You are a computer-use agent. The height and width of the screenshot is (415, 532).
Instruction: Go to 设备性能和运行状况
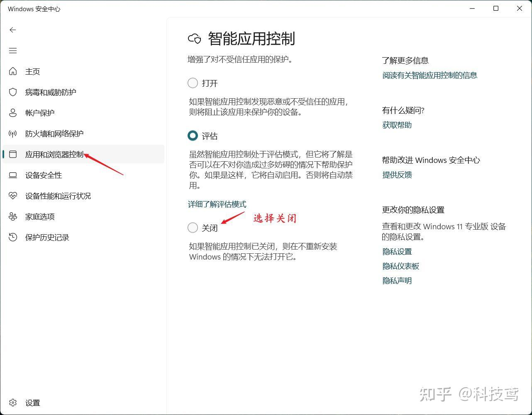(x=83, y=196)
